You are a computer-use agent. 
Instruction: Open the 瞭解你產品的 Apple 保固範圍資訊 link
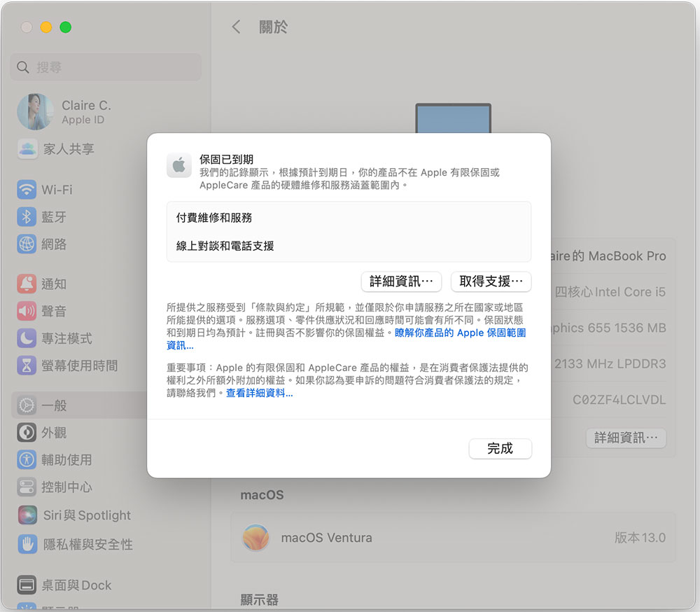point(460,333)
